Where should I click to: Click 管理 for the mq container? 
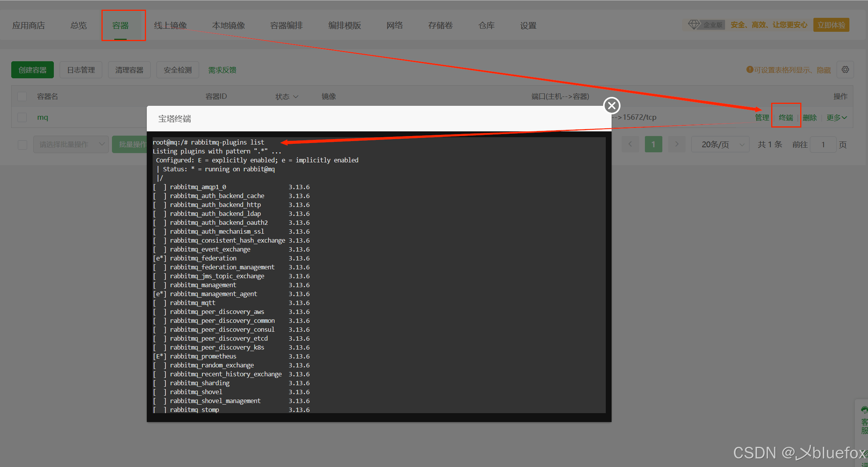(762, 117)
